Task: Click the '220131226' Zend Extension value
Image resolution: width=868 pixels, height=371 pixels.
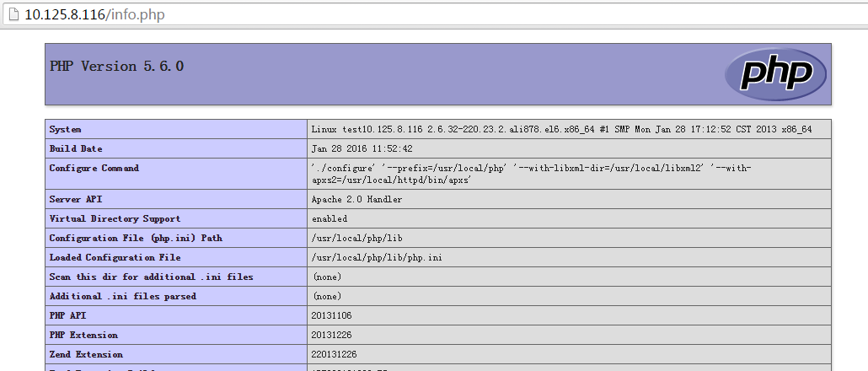Action: pyautogui.click(x=335, y=354)
